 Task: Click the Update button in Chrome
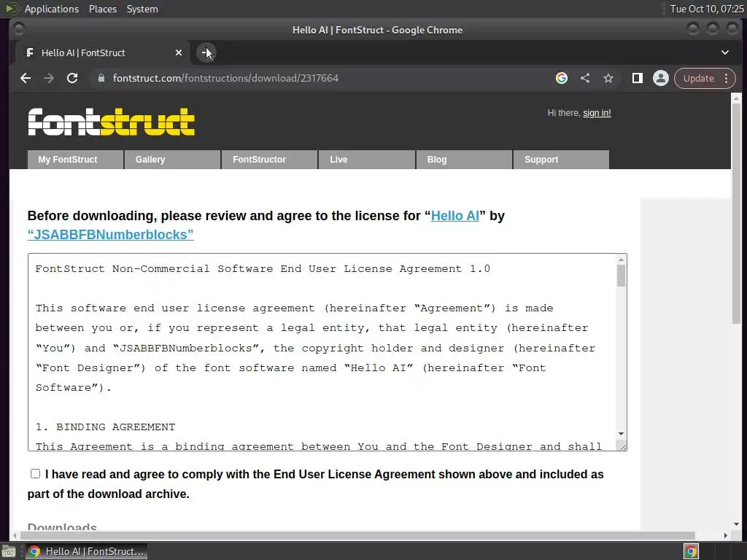coord(698,78)
